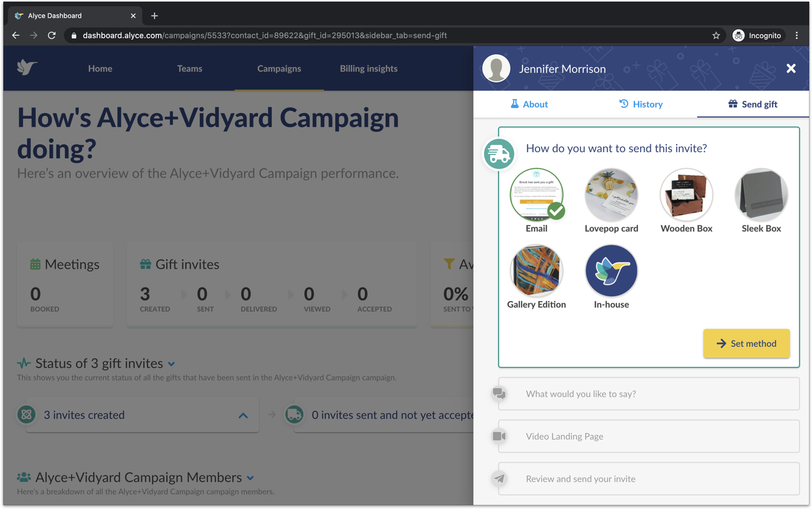Switch to the History tab
812x509 pixels.
point(641,104)
